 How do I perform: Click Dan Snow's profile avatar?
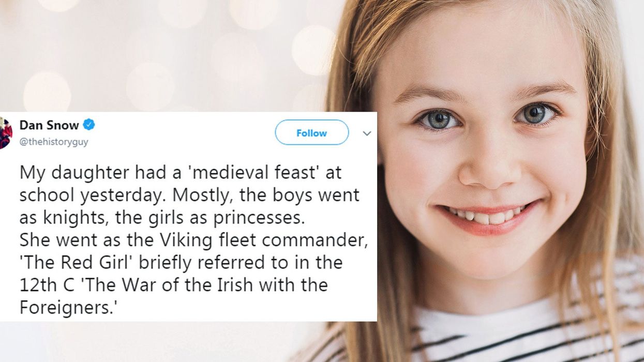[5, 133]
